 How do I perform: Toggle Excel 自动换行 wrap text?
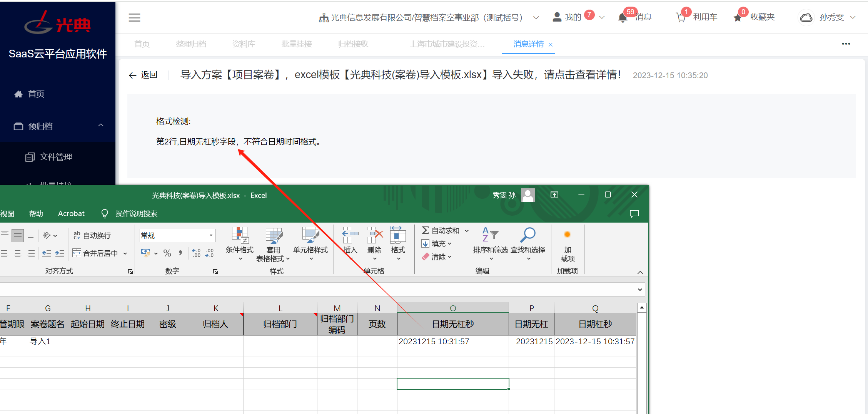tap(92, 235)
